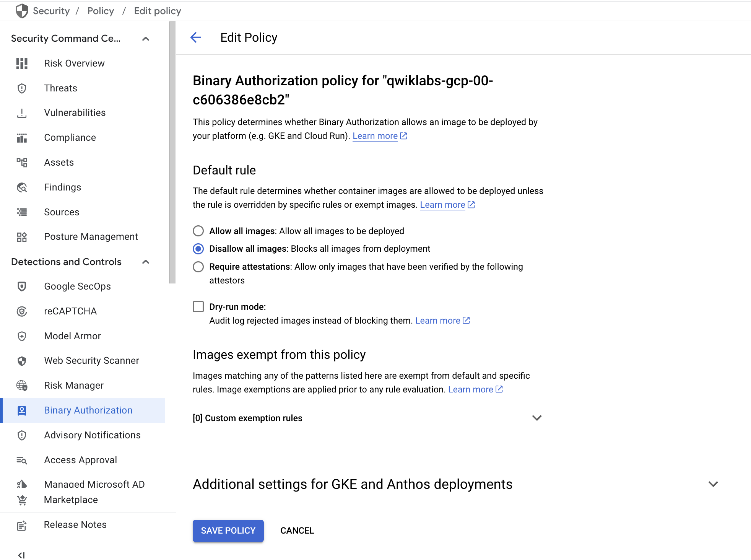Open Risk Manager from sidebar

click(x=74, y=386)
